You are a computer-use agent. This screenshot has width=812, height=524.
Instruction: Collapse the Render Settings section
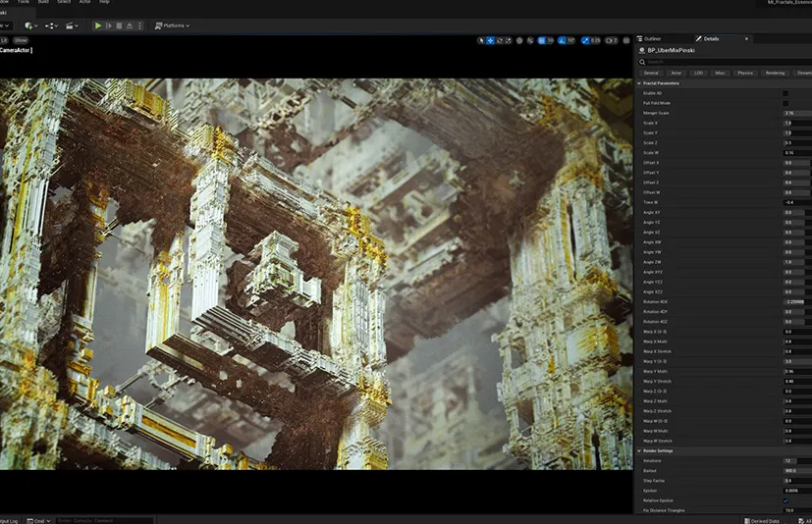point(639,451)
